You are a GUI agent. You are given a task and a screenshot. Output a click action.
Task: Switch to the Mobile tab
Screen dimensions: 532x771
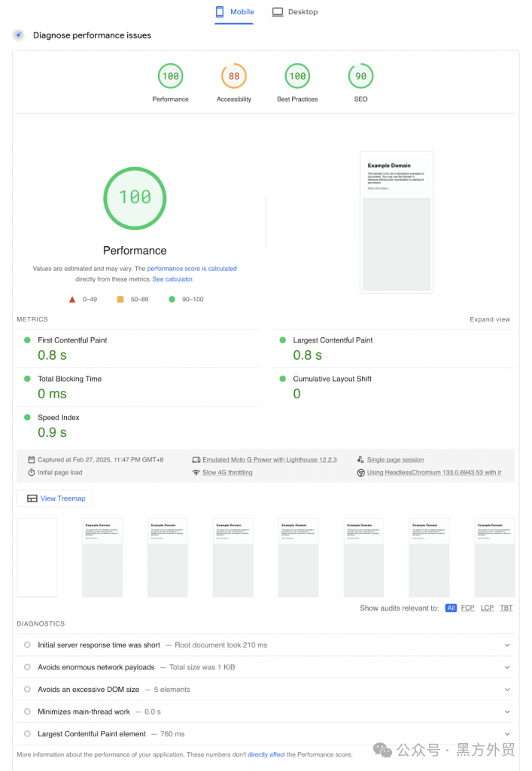click(x=234, y=12)
